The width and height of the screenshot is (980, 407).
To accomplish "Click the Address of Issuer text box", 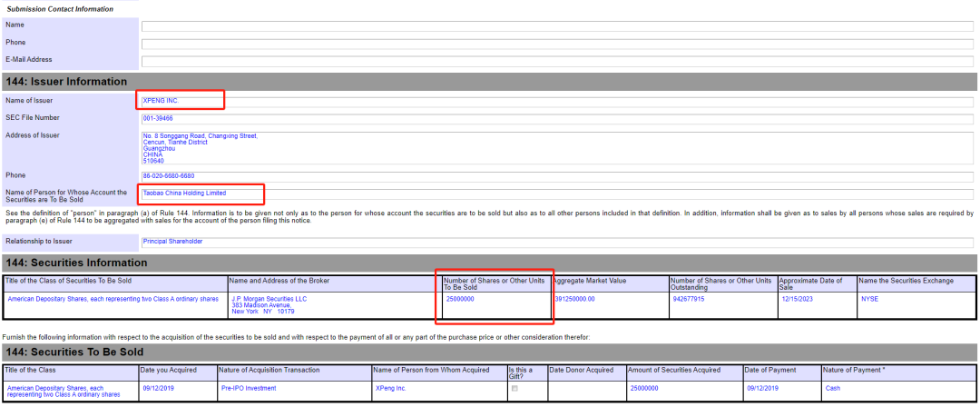I will tap(557, 148).
